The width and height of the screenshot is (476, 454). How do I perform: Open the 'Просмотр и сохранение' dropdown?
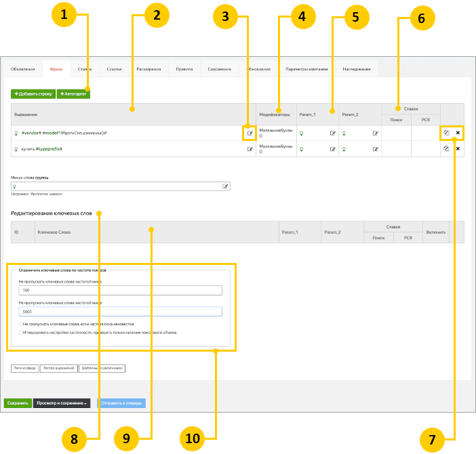pos(62,403)
